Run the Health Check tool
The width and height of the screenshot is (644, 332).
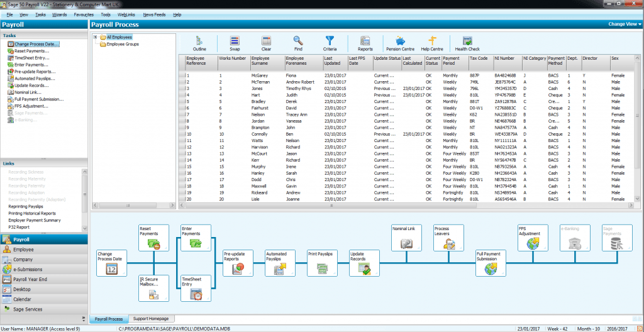pyautogui.click(x=467, y=43)
